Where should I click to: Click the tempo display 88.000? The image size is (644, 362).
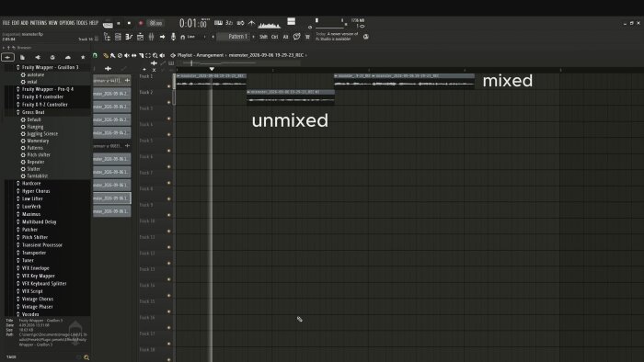tap(155, 23)
